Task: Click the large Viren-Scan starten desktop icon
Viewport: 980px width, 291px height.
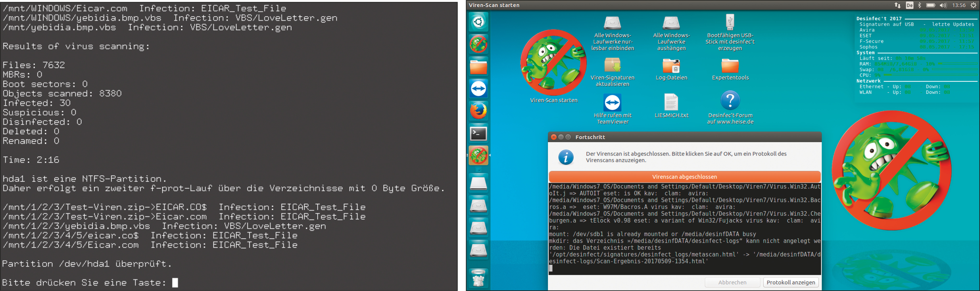Action: [x=554, y=63]
